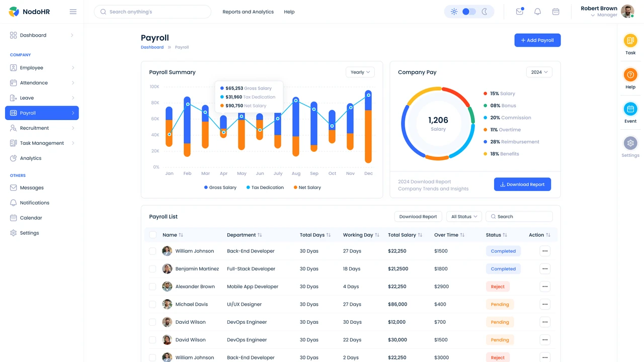The width and height of the screenshot is (644, 362).
Task: Click Tax Dedication legend marker
Action: click(x=248, y=188)
